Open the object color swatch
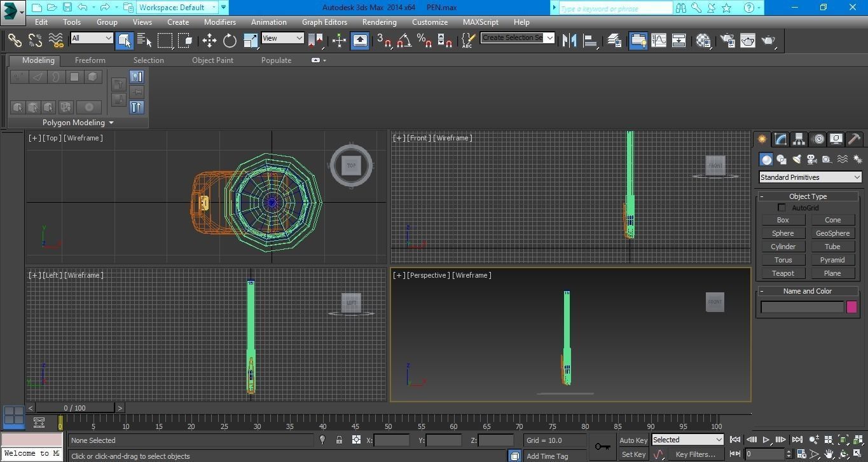The image size is (868, 462). click(851, 307)
